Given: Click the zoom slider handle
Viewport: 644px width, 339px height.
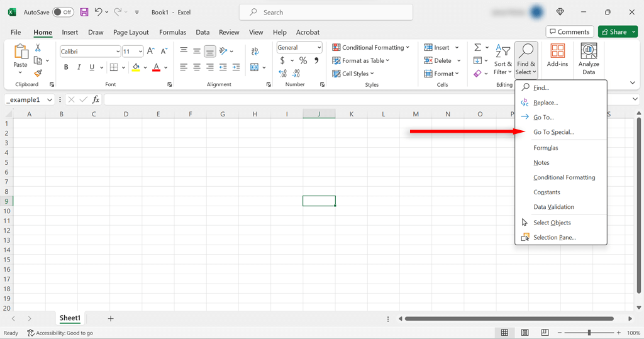Looking at the screenshot, I should click(x=589, y=333).
